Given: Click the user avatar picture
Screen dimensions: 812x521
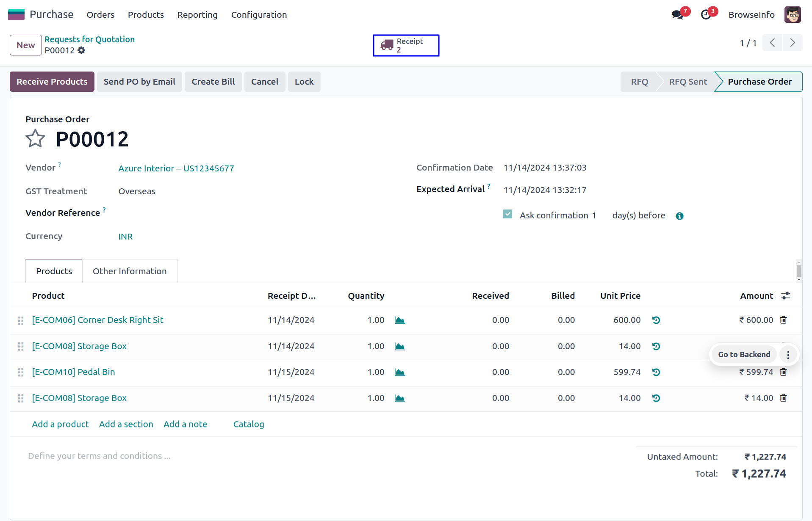Looking at the screenshot, I should (x=792, y=15).
